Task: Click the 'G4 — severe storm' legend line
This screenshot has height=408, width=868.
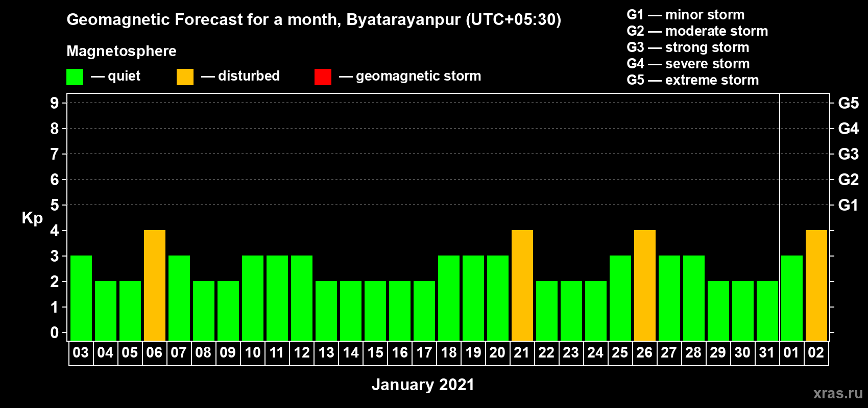Action: (688, 64)
